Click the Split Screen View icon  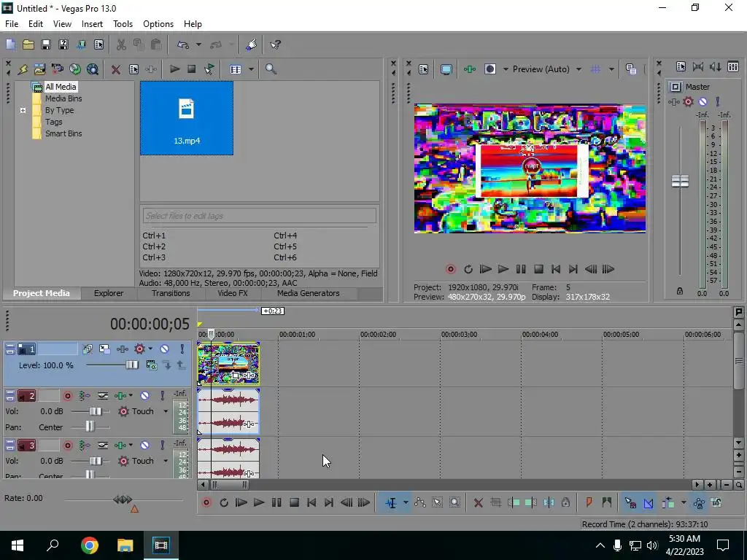coord(490,69)
